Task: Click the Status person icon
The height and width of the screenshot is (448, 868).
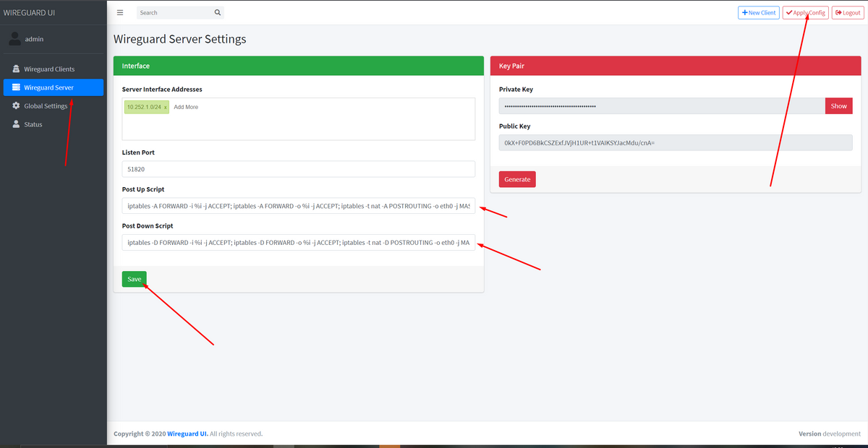Action: point(16,124)
